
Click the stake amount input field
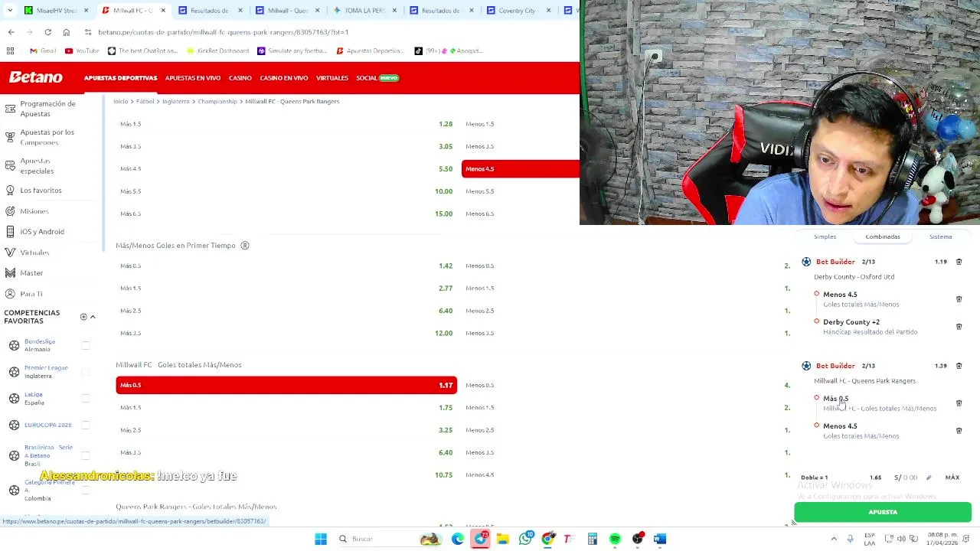(x=907, y=478)
